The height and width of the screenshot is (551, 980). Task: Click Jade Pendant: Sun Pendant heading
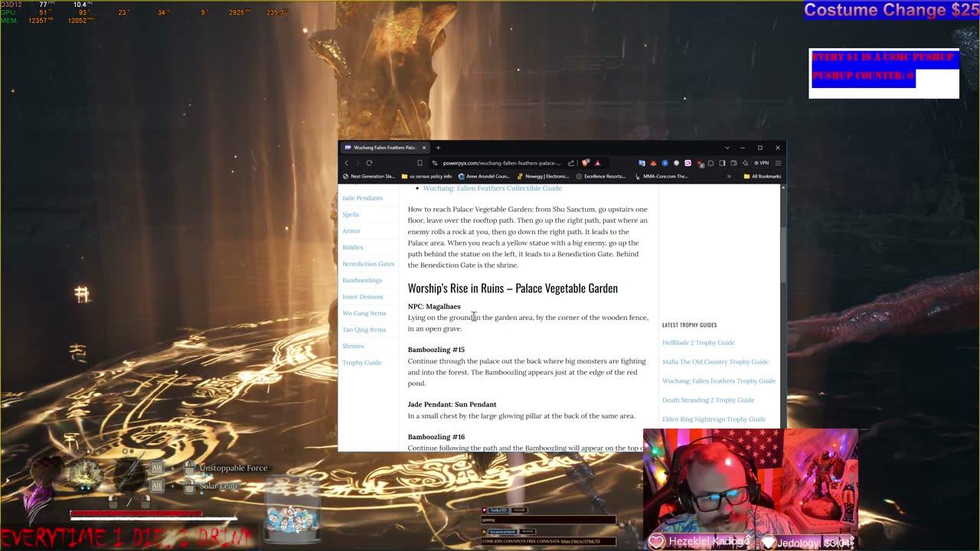click(x=452, y=405)
